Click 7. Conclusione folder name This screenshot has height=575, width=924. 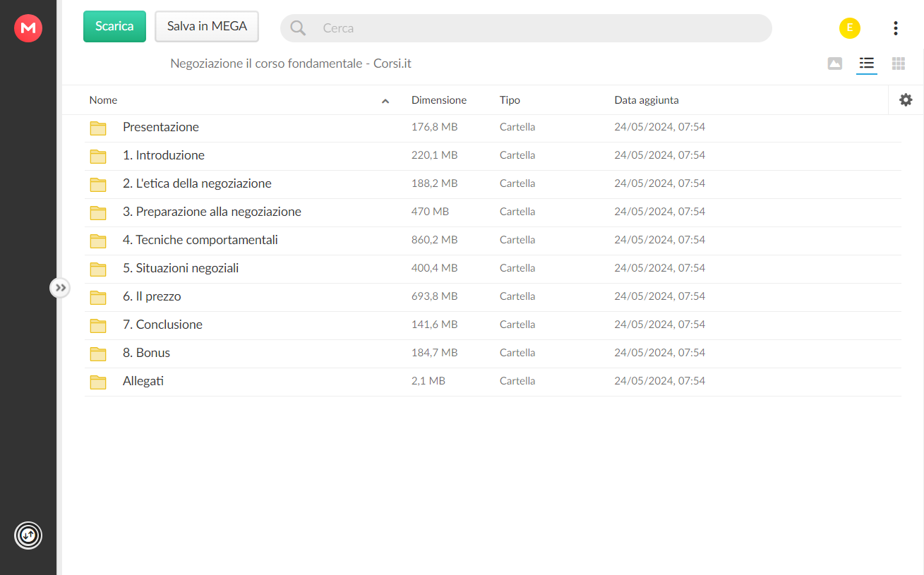[x=162, y=325]
